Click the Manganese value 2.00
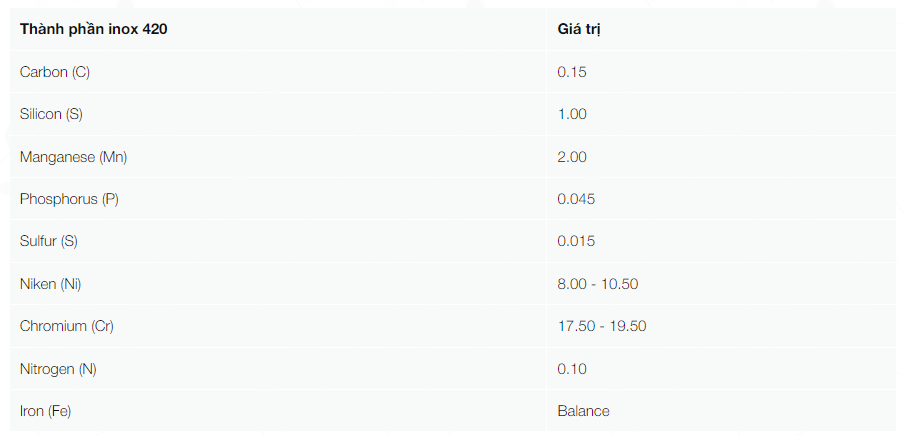 [571, 157]
